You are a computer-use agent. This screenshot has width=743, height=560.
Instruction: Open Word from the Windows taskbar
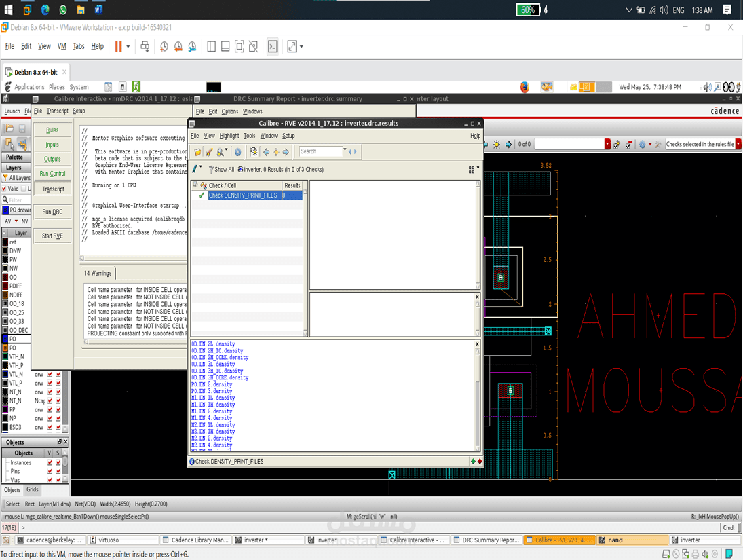98,10
